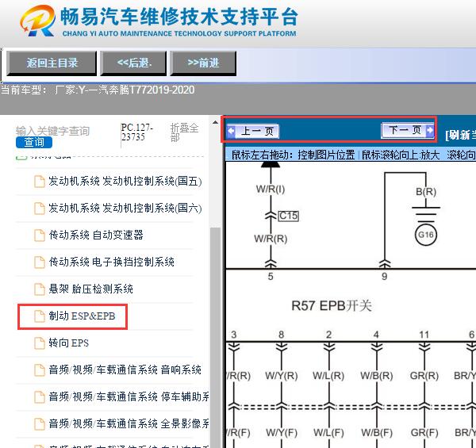
Task: Click the sidebar vertical scrollbar thumb
Action: [x=215, y=337]
